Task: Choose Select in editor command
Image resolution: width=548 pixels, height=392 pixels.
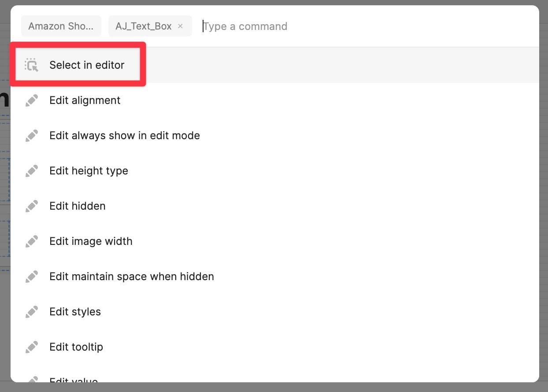Action: pos(87,65)
